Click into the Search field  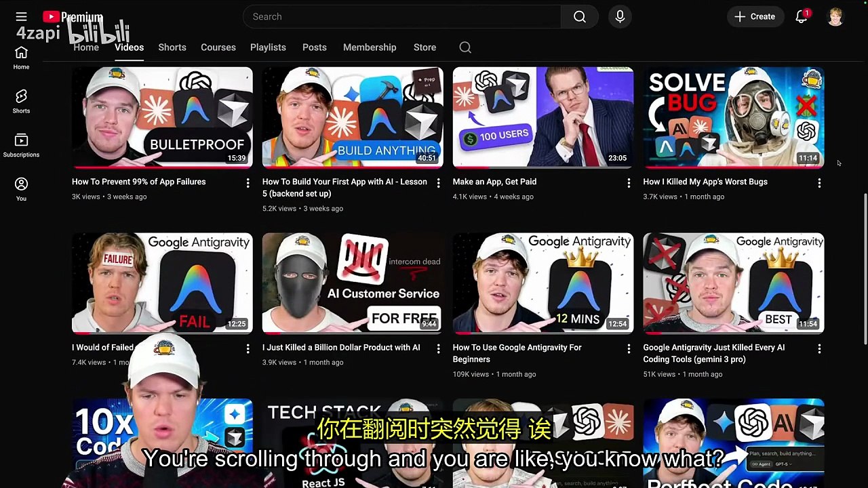coord(402,16)
